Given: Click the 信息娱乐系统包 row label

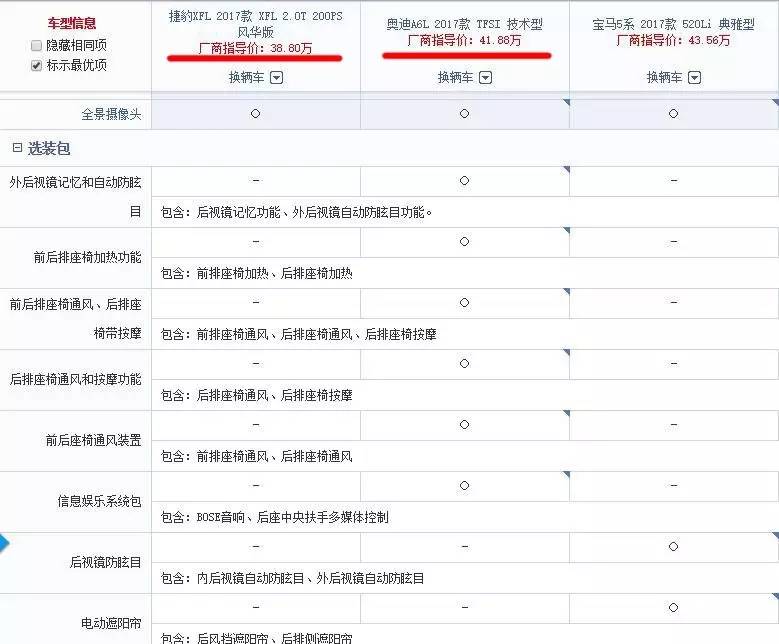Looking at the screenshot, I should tap(99, 501).
